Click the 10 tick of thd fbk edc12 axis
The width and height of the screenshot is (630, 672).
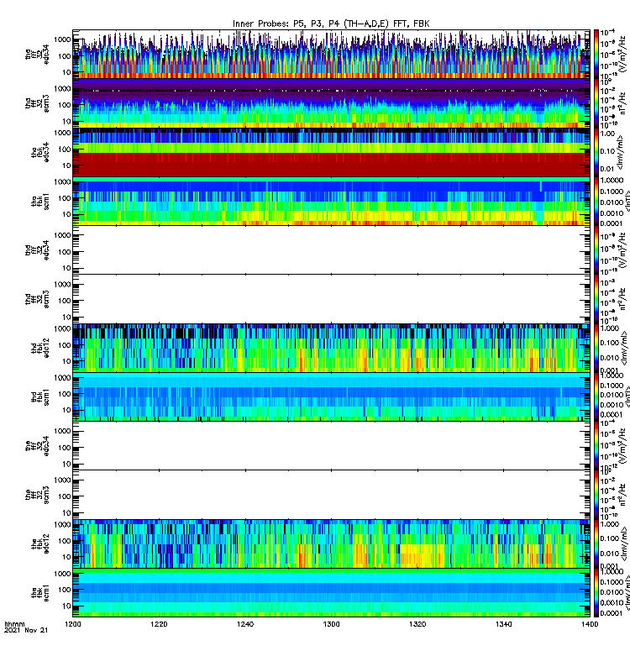coord(66,361)
